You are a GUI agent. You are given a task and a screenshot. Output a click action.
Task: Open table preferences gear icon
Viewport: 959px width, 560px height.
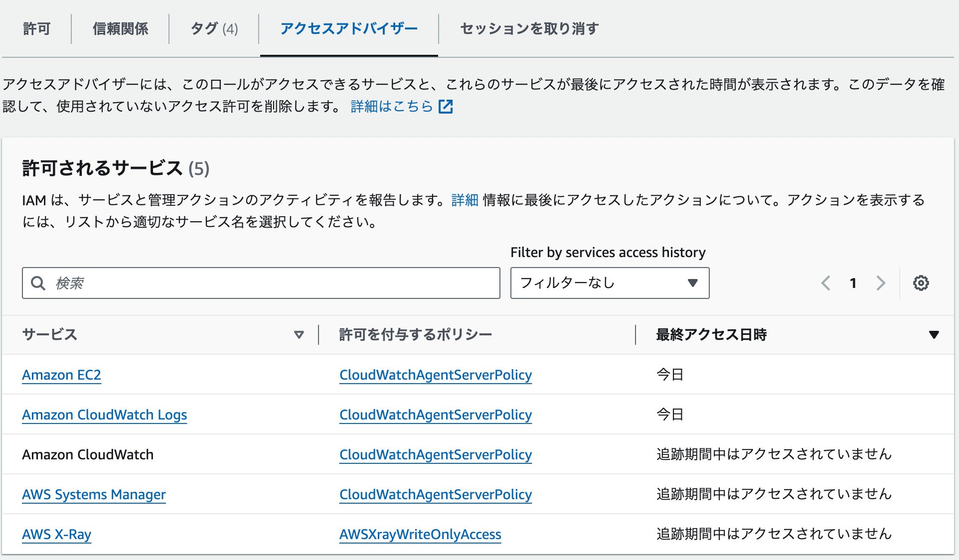coord(921,283)
